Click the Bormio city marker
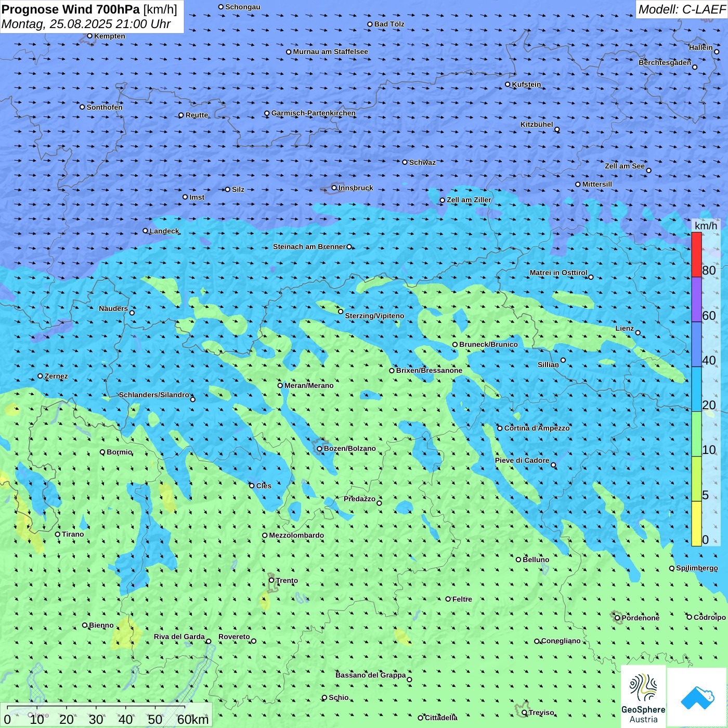 (x=102, y=452)
